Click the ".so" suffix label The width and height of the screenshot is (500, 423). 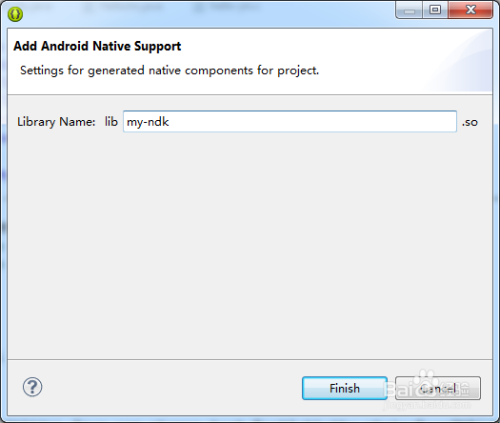pos(470,122)
